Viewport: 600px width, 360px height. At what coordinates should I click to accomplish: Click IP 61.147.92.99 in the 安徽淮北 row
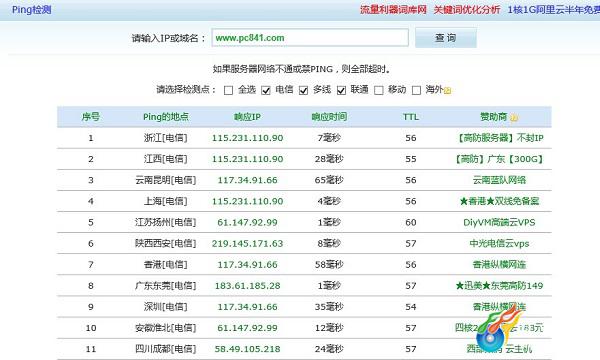[248, 328]
